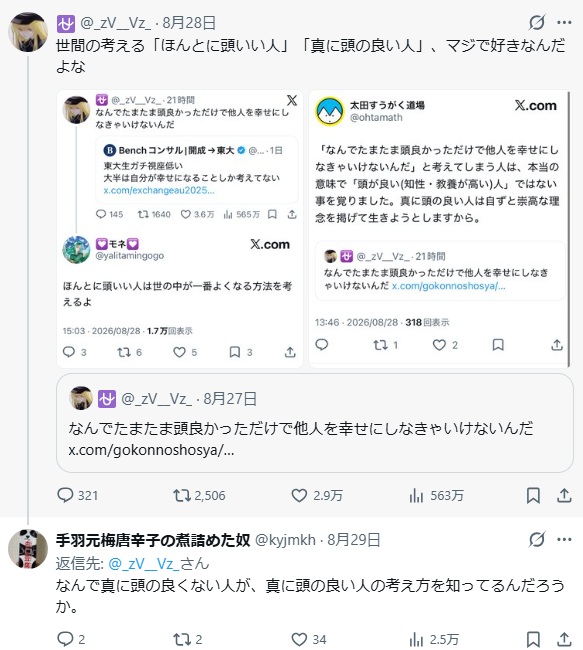
Task: Open Grok icon on the kyjmkh reply
Action: (537, 539)
